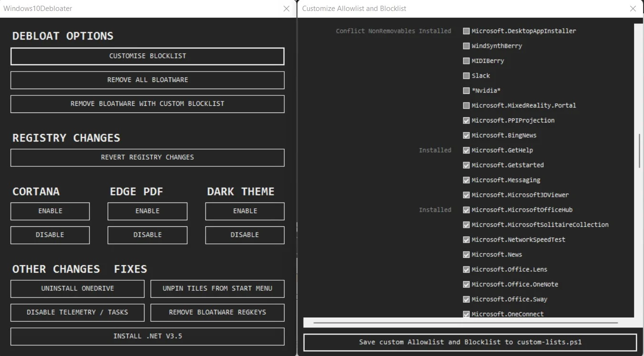
Task: Close the Windows10Debloater window
Action: [286, 9]
